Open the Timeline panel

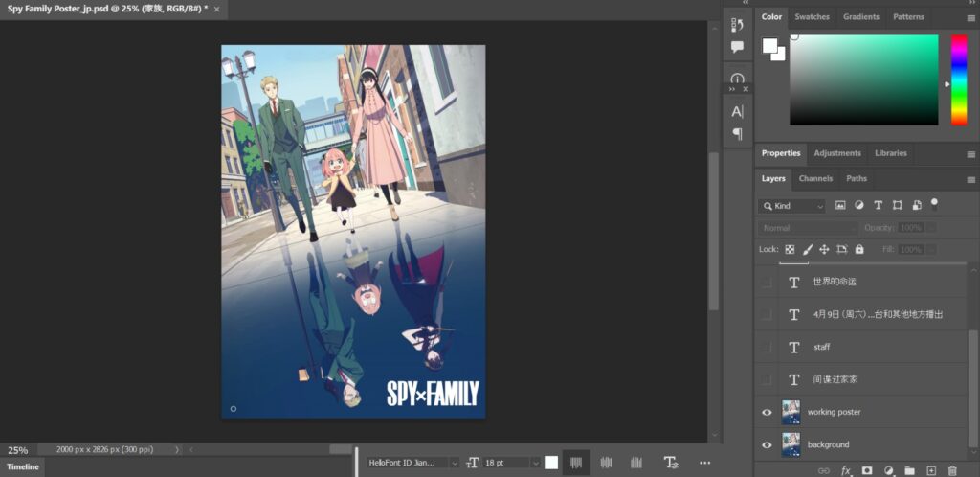(24, 466)
